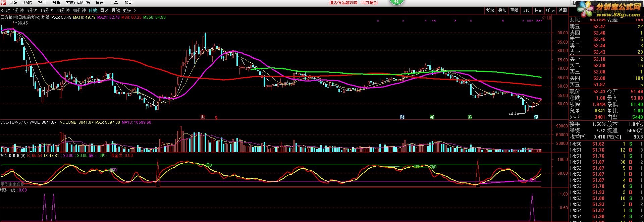Add stock via +自选 button
644x222 pixels.
[x=550, y=10]
